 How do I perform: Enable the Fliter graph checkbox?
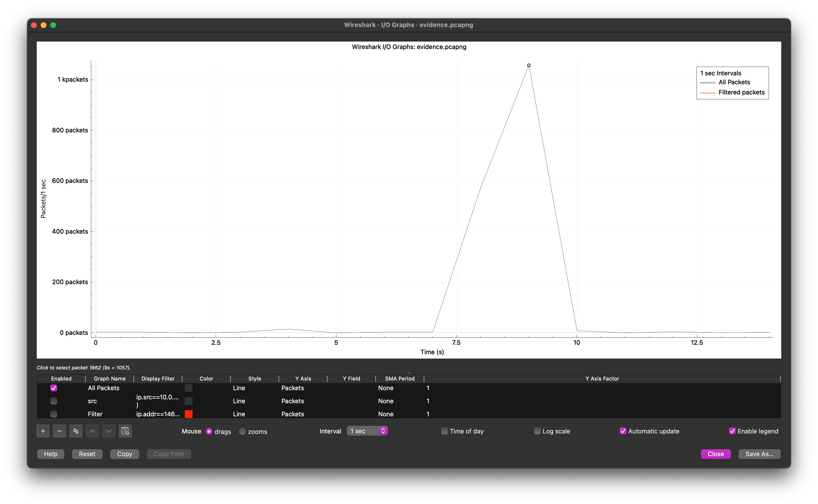point(54,414)
